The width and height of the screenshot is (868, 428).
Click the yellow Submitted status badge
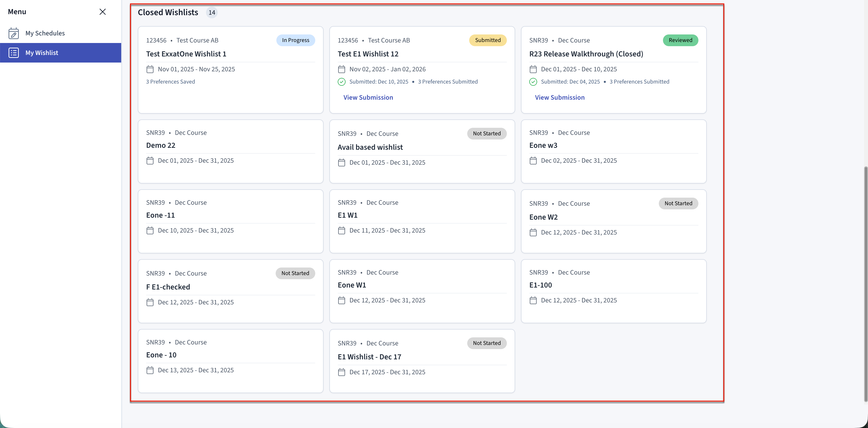tap(488, 40)
